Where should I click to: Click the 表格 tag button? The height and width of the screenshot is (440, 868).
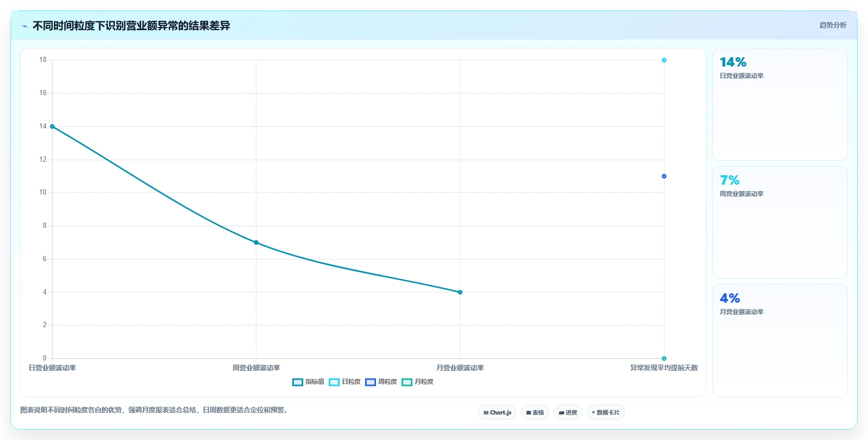[535, 412]
